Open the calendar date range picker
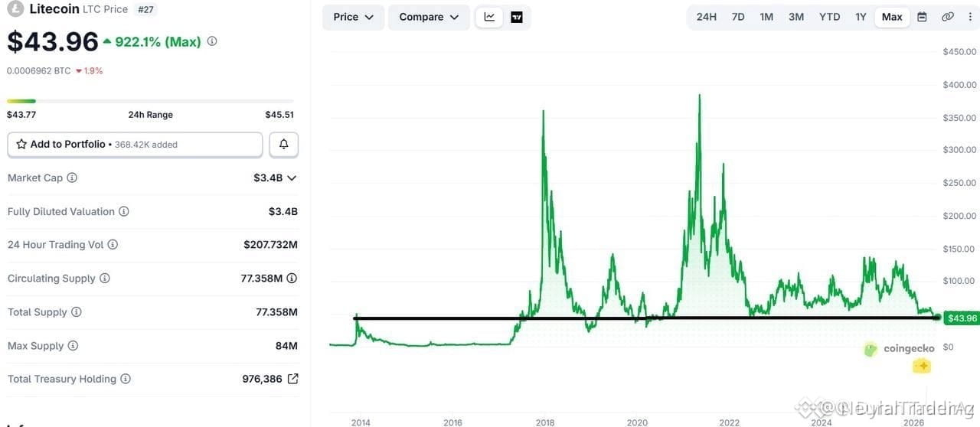The height and width of the screenshot is (427, 980). (922, 17)
